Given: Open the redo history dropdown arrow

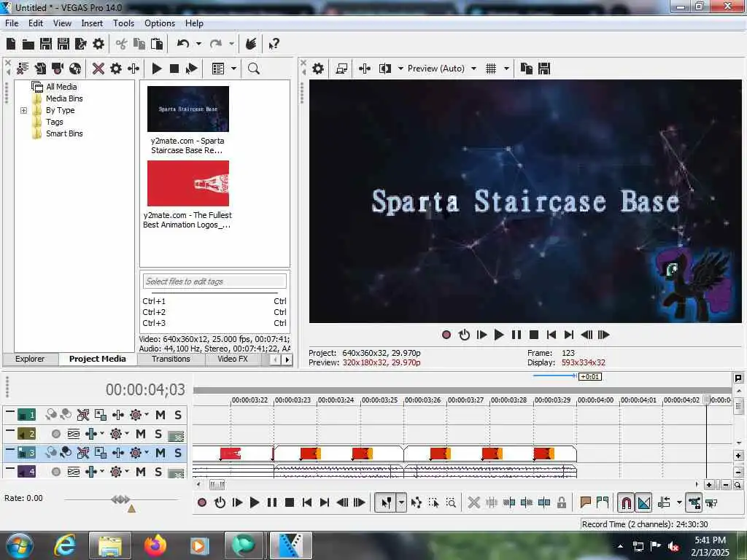Looking at the screenshot, I should click(231, 44).
